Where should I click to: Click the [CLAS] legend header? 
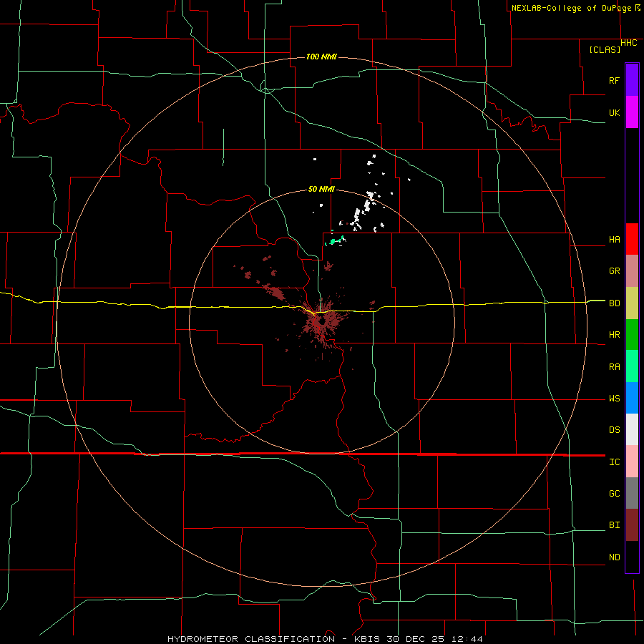coord(605,49)
